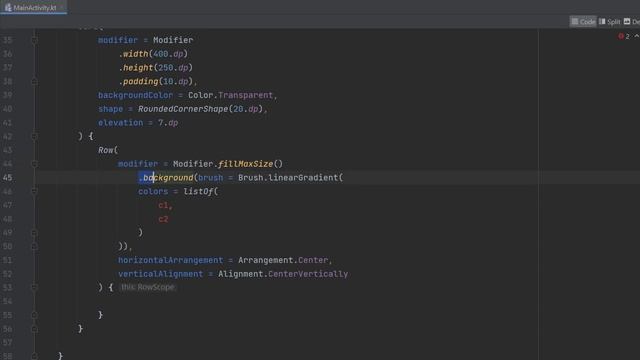Close the MainActivity.kt tab
Image resolution: width=640 pixels, height=360 pixels.
pos(61,7)
